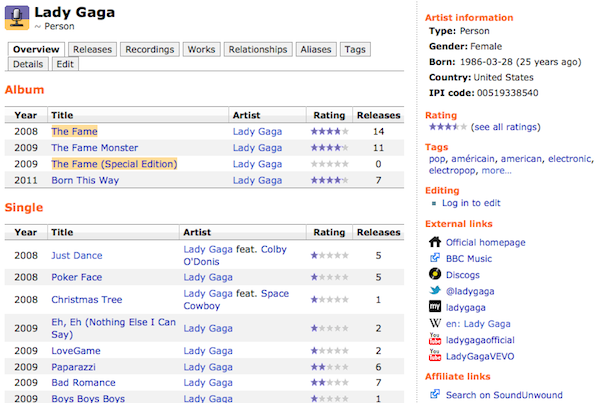This screenshot has width=600, height=403.
Task: Click the IPI code value 00519338540
Action: [507, 93]
